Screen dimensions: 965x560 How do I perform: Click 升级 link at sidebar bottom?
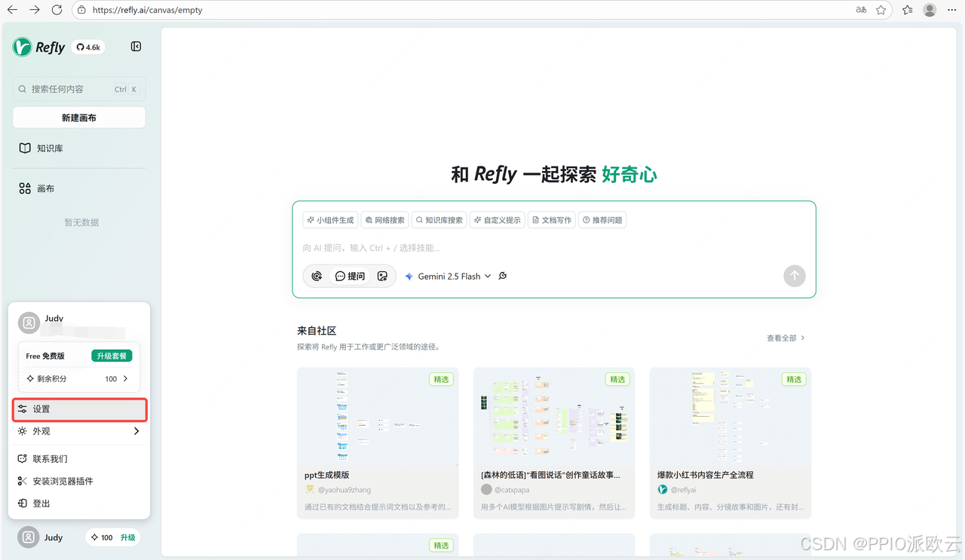pyautogui.click(x=127, y=537)
